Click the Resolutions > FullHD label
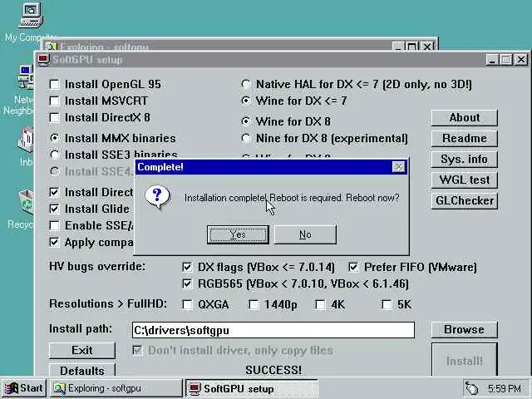Screen dimensions: 532x399 point(108,303)
